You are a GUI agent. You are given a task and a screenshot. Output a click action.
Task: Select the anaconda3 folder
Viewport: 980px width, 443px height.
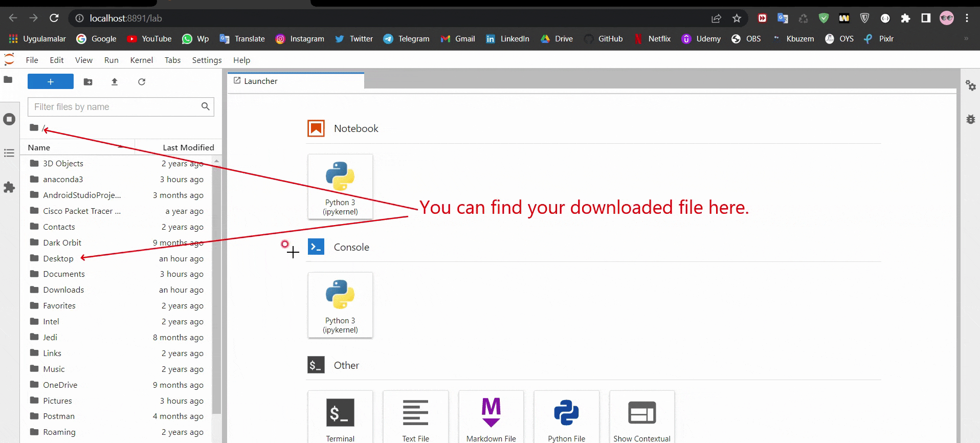[117, 180]
